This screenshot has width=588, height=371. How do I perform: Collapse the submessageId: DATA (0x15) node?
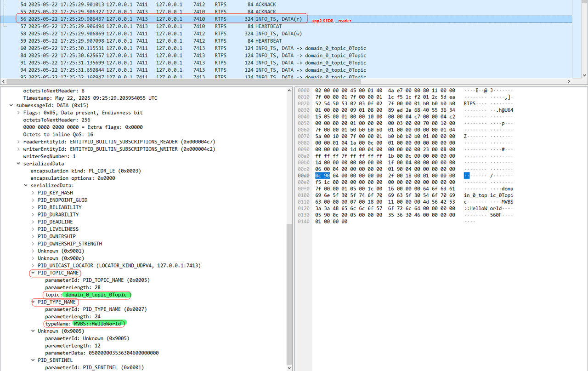tap(11, 105)
